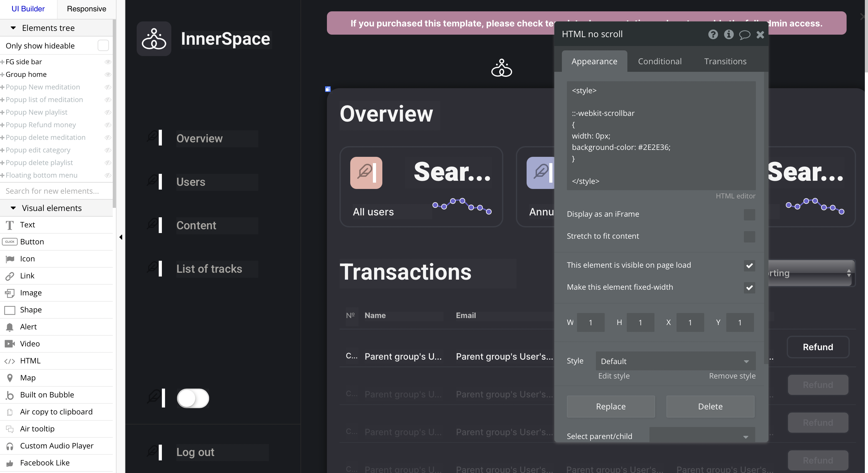This screenshot has height=473, width=868.
Task: Open the Style Default dropdown
Action: (675, 361)
